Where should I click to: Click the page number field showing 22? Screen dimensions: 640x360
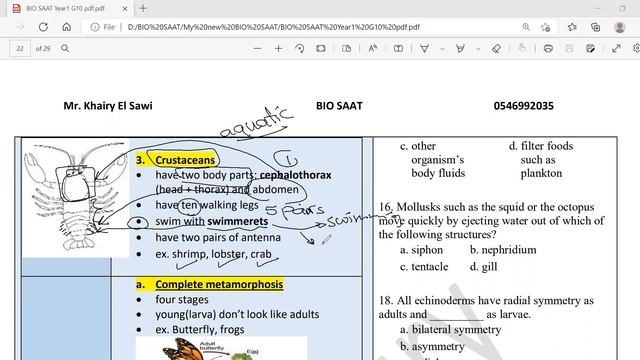tap(20, 49)
